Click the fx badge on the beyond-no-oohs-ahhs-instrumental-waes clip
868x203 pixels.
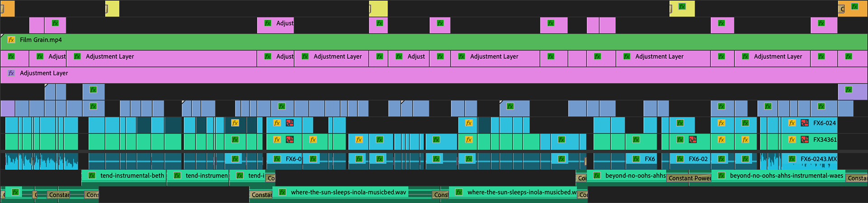722,176
